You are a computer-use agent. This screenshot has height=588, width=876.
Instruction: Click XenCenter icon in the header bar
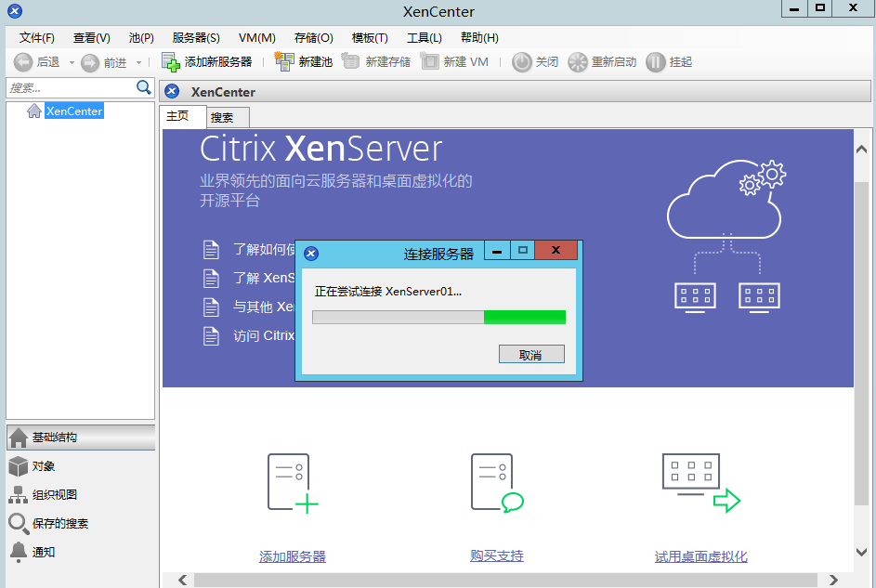coord(172,91)
